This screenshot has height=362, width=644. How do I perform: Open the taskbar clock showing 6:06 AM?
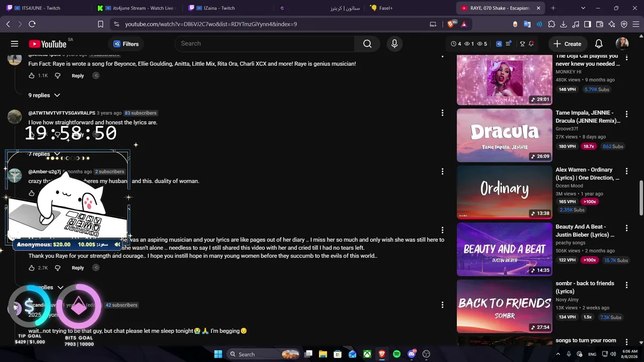629,354
